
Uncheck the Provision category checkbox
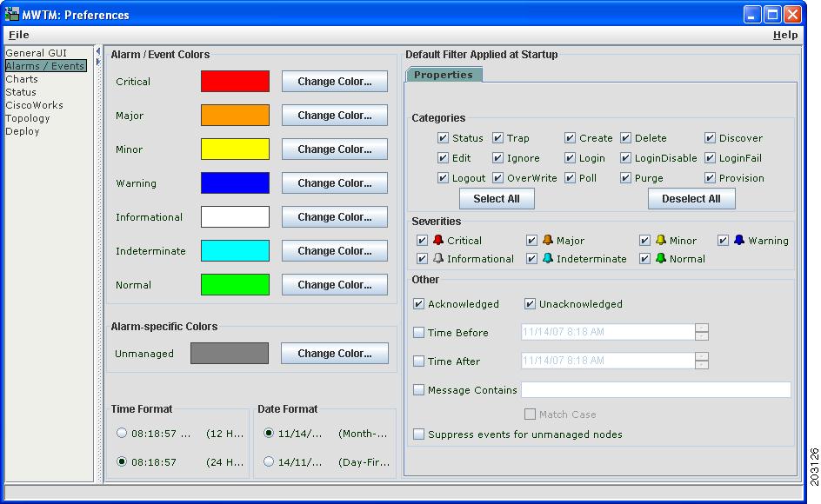coord(710,178)
